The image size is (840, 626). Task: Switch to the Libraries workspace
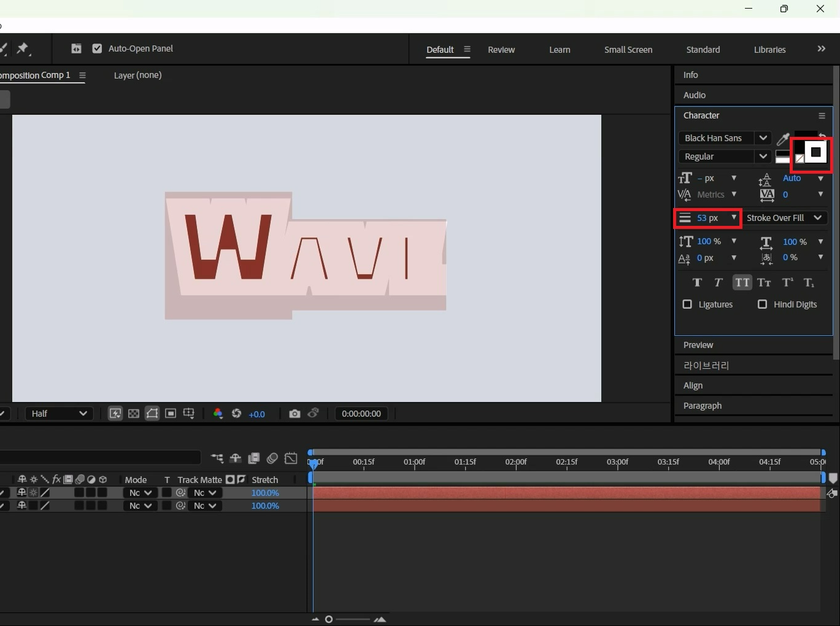pos(770,50)
